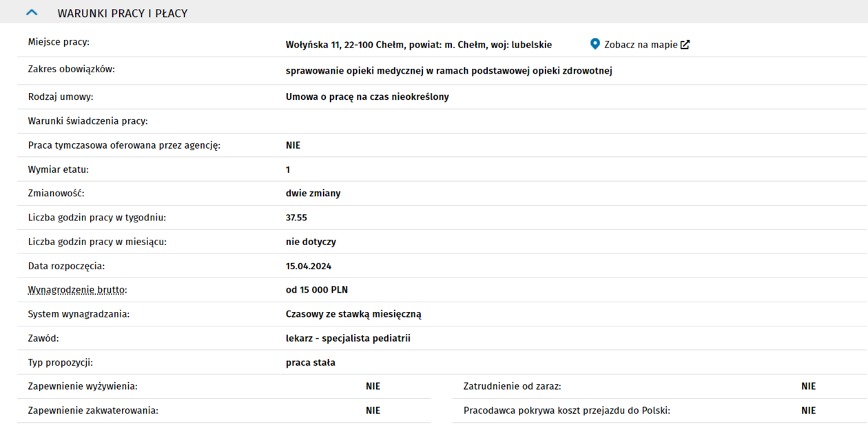This screenshot has height=438, width=868.
Task: Click the 'WARUNKI PRACY I PŁACY' section header
Action: 122,13
